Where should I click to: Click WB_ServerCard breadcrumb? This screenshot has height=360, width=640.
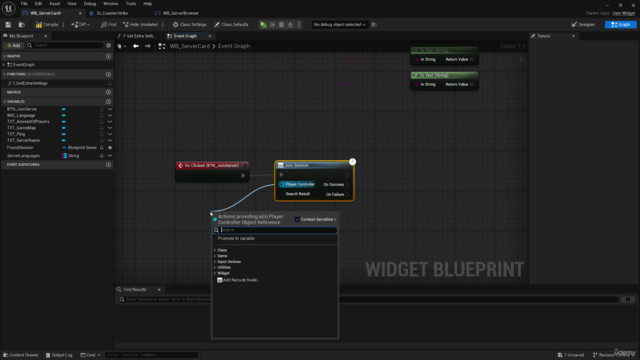pos(190,46)
